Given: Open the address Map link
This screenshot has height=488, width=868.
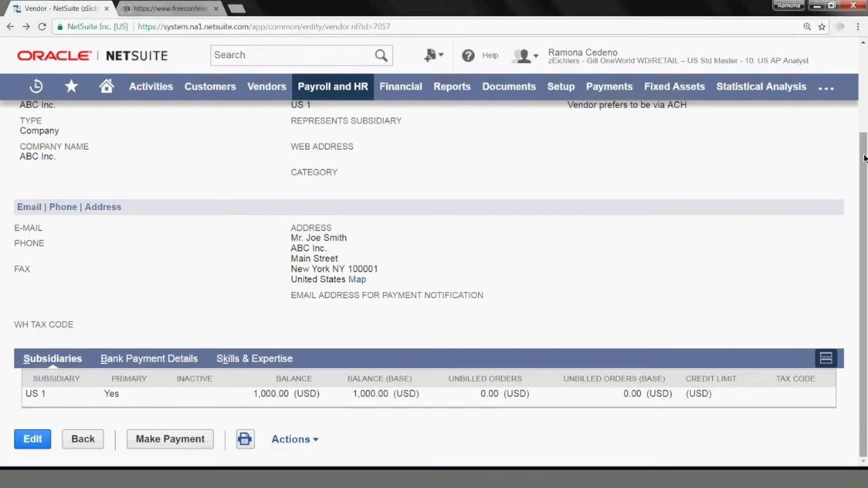Looking at the screenshot, I should coord(357,279).
